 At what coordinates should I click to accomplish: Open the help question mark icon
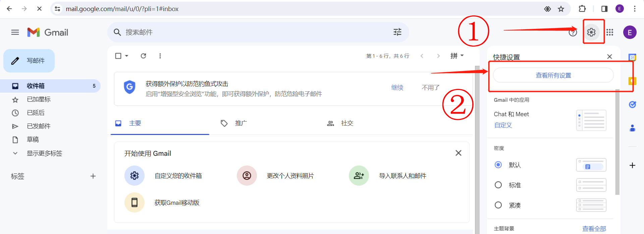[x=573, y=32]
